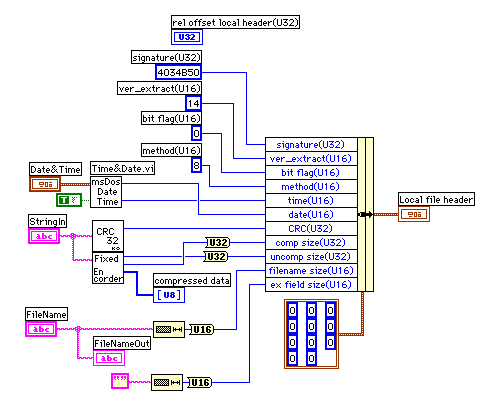Click the Bundle By Name output arrow

365,214
